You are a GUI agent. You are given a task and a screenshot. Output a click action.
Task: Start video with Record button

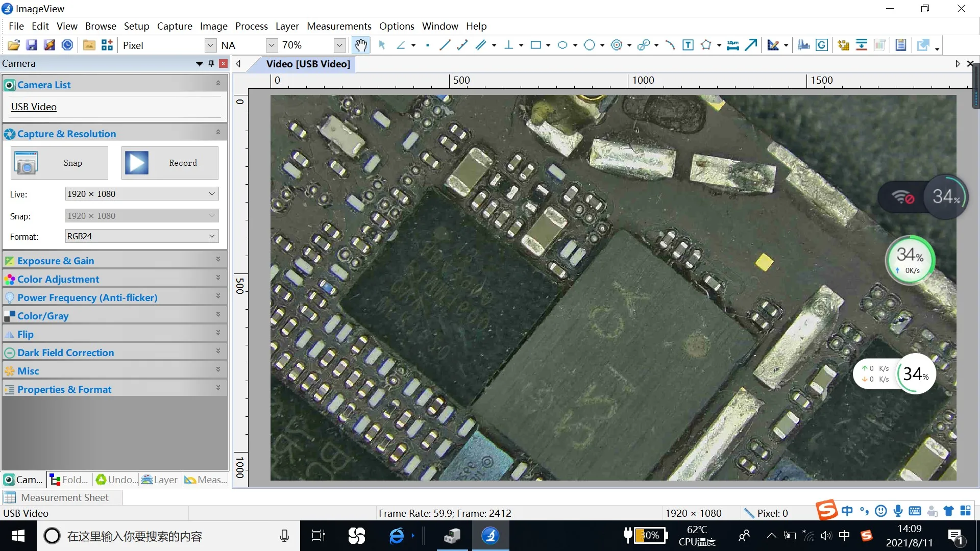[170, 163]
